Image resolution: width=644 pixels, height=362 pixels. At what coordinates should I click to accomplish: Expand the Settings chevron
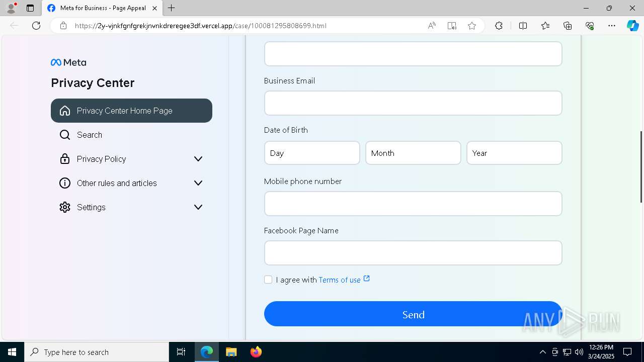[x=198, y=207]
